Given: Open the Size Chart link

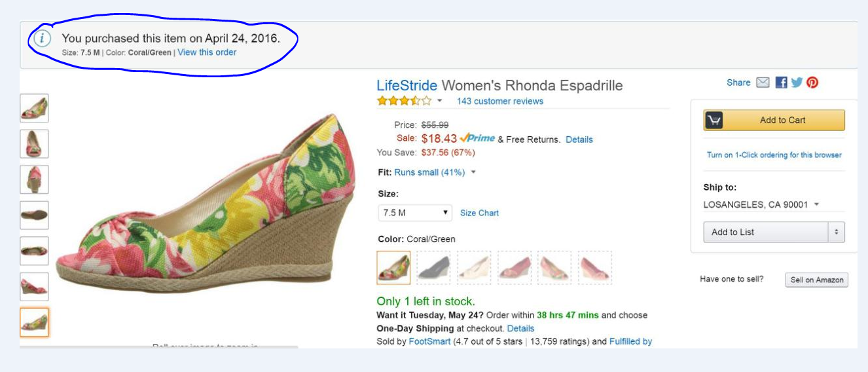Looking at the screenshot, I should click(x=479, y=213).
